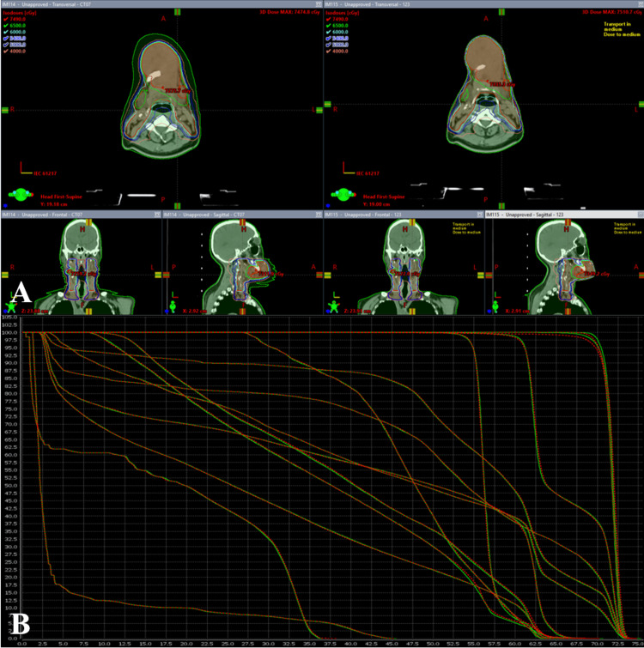Click the 72.5 tick on DVH horizontal axis

(617, 644)
